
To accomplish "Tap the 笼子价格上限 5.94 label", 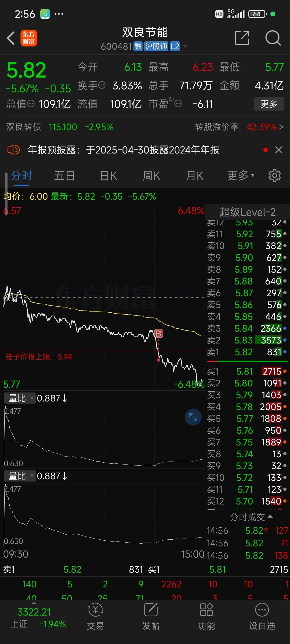I will 38,357.
